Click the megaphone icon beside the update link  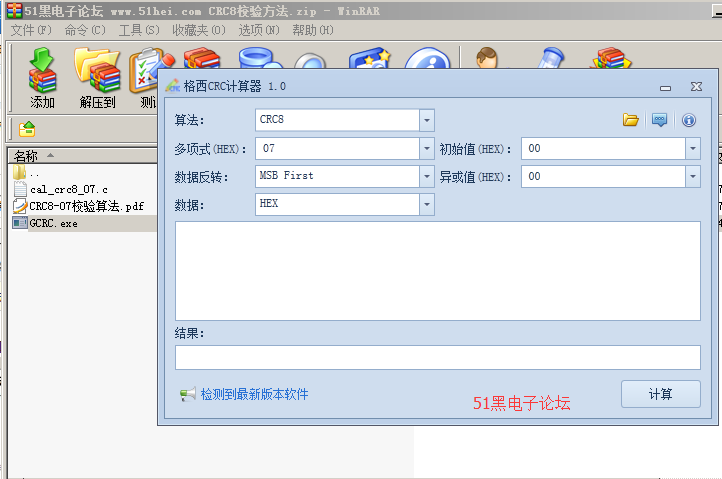tap(187, 395)
